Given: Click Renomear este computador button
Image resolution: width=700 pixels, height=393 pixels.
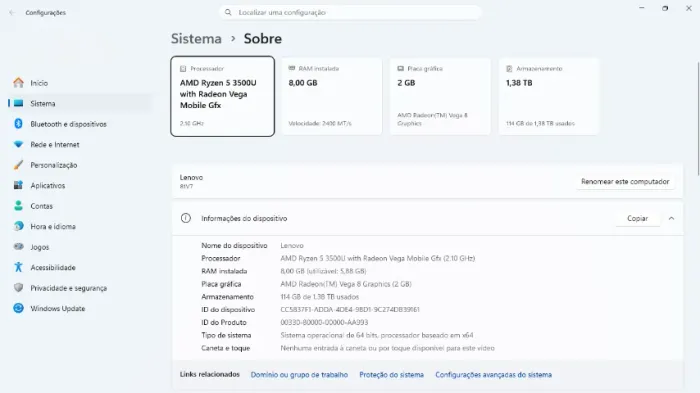Looking at the screenshot, I should 625,181.
